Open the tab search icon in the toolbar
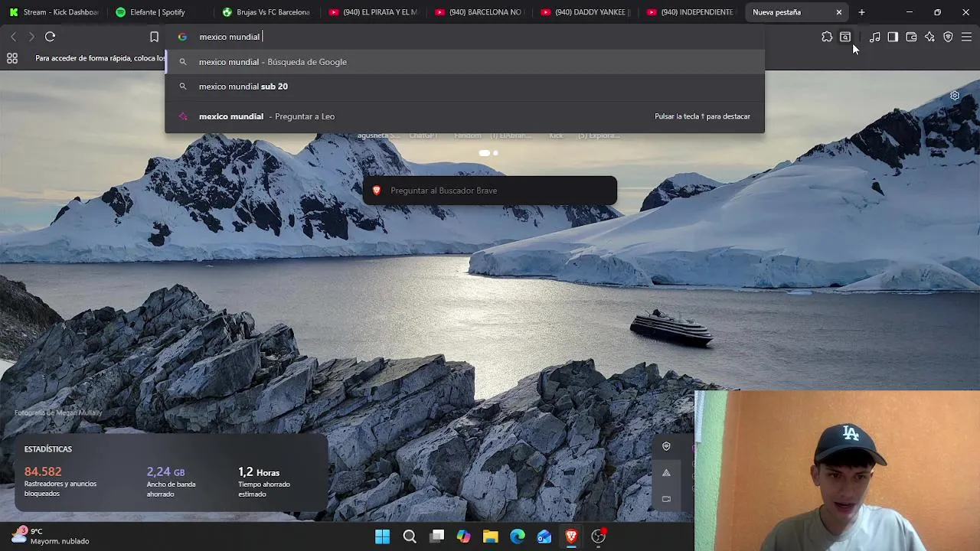This screenshot has height=551, width=980. 845,37
